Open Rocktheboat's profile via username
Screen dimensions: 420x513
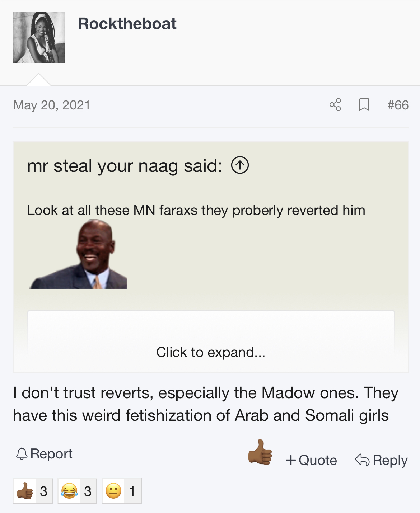[x=127, y=24]
